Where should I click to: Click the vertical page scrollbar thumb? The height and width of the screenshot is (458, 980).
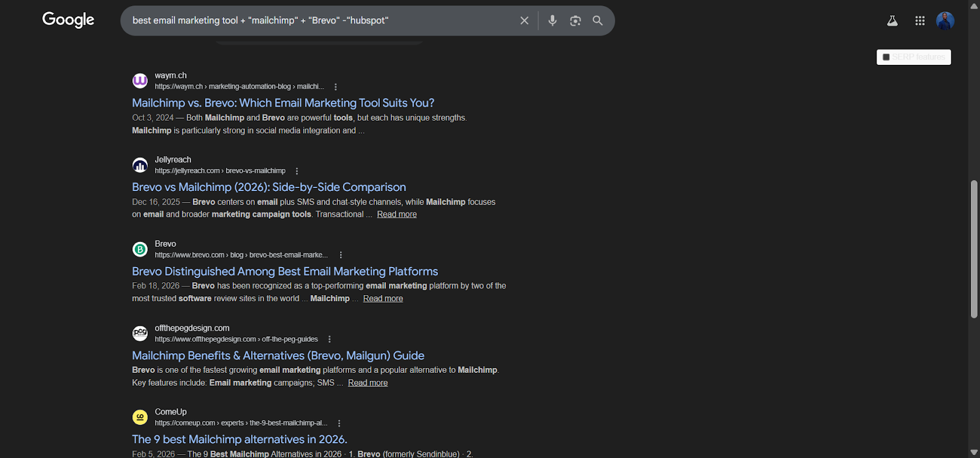974,249
